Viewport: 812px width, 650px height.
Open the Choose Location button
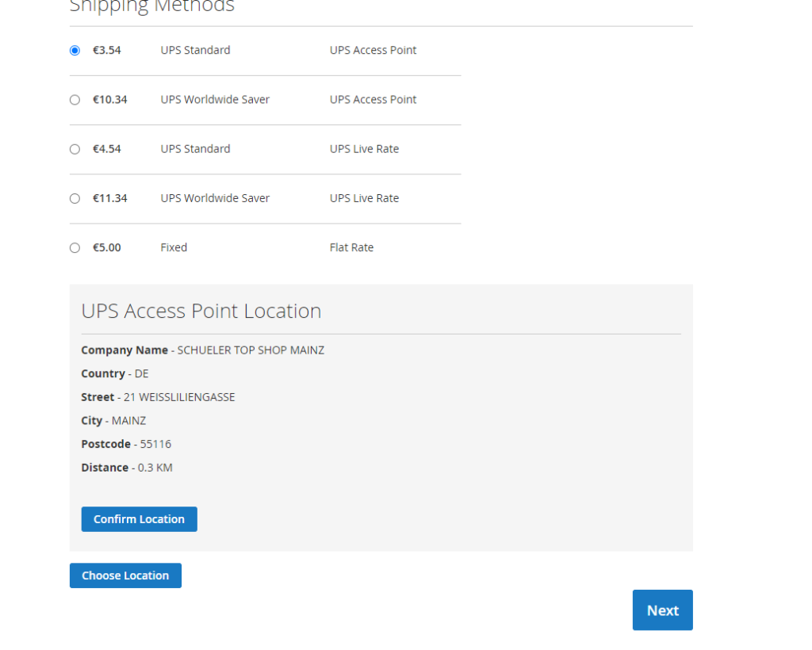pos(126,575)
